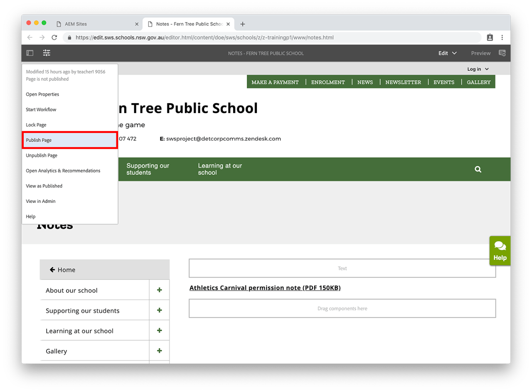Viewport: 532px width, 392px height.
Task: Expand Learning at our school with plus
Action: (x=159, y=330)
